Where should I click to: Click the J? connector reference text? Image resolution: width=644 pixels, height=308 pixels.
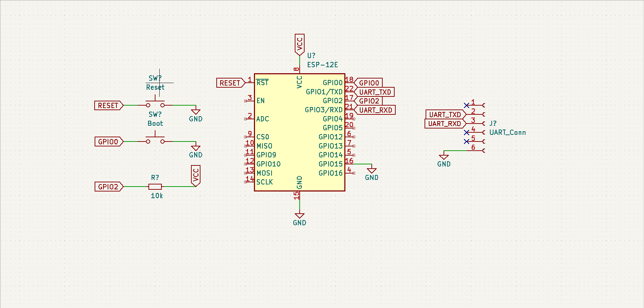point(493,123)
